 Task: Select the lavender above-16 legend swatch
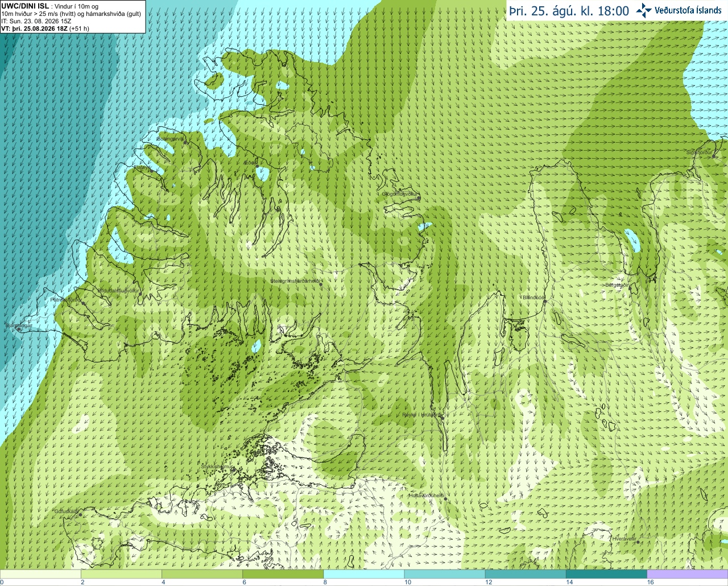click(688, 574)
